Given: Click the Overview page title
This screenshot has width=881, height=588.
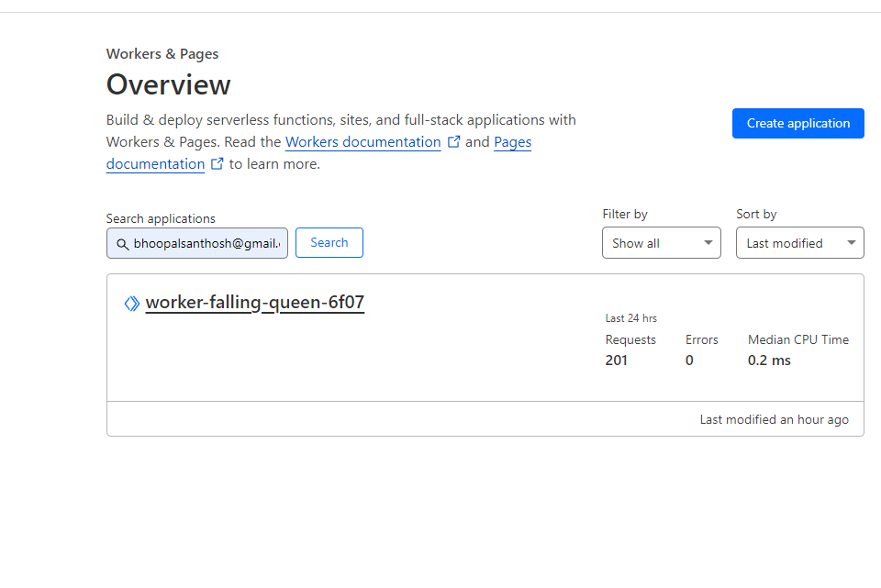Looking at the screenshot, I should [x=169, y=84].
